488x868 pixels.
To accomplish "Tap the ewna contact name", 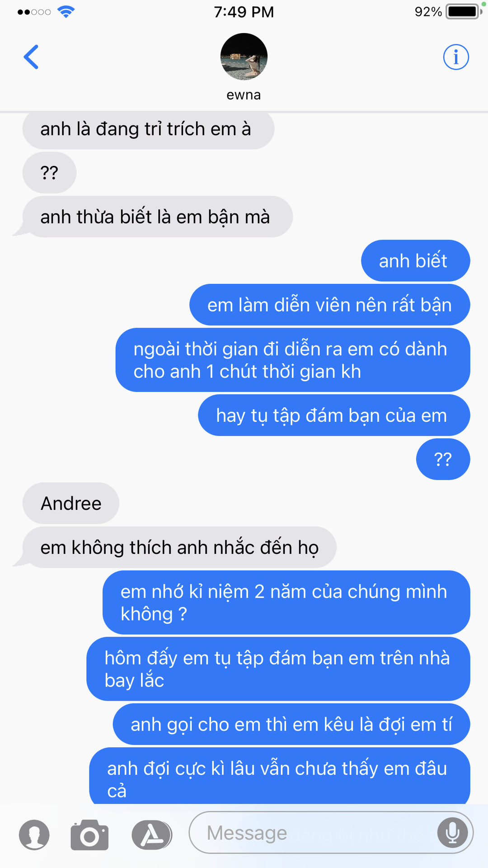I will pyautogui.click(x=244, y=95).
